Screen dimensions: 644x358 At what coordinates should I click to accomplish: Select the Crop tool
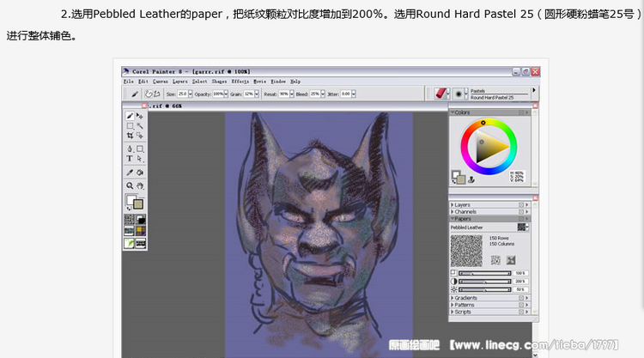[131, 136]
